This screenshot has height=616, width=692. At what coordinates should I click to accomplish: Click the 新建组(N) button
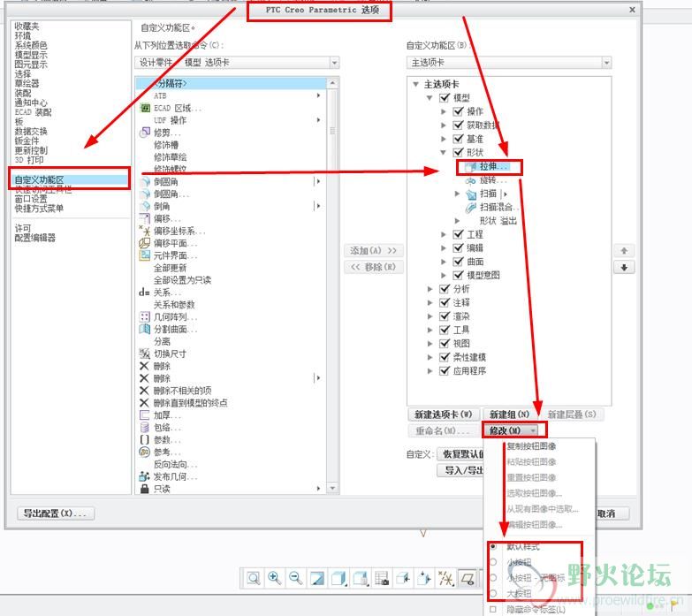[x=509, y=414]
